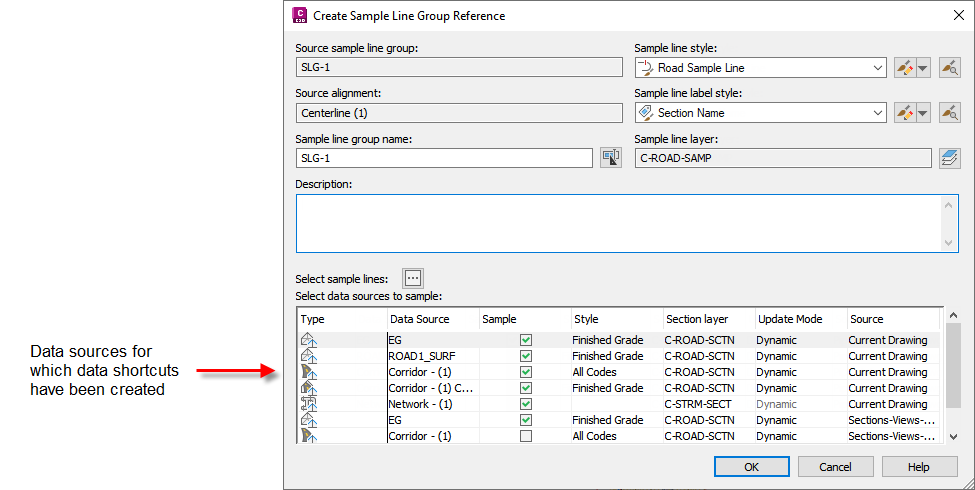Open the sample line style detail viewer
Image resolution: width=975 pixels, height=490 pixels.
949,68
